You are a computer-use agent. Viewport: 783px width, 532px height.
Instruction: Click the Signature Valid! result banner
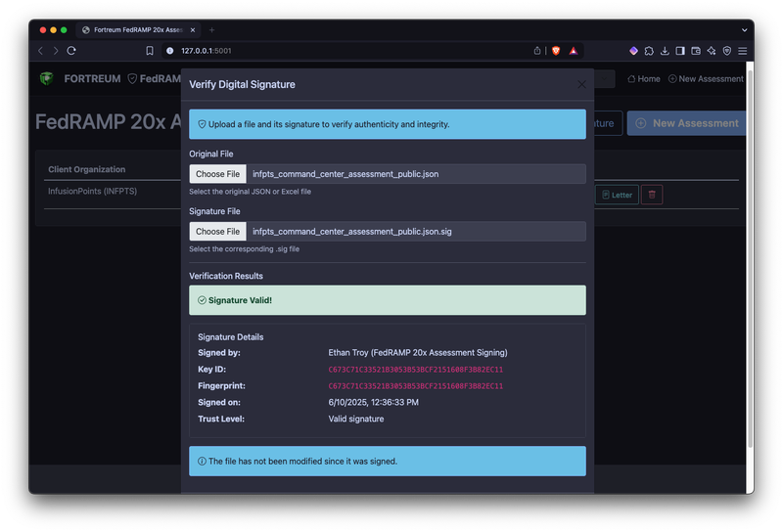388,300
